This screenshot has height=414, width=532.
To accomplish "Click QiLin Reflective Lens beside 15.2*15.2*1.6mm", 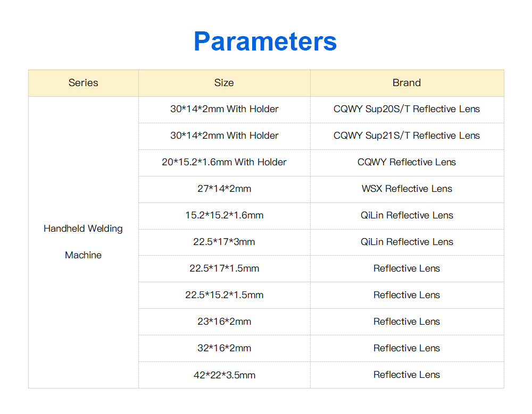I will point(407,215).
